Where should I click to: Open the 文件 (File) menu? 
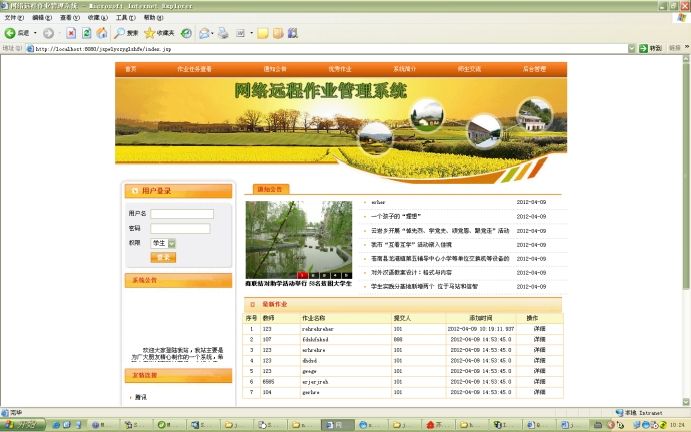point(14,18)
